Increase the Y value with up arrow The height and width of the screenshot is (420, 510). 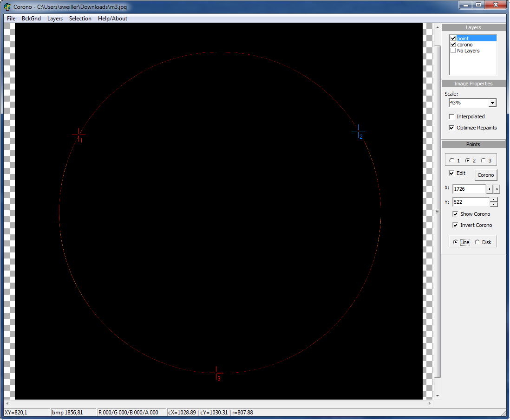pyautogui.click(x=493, y=200)
